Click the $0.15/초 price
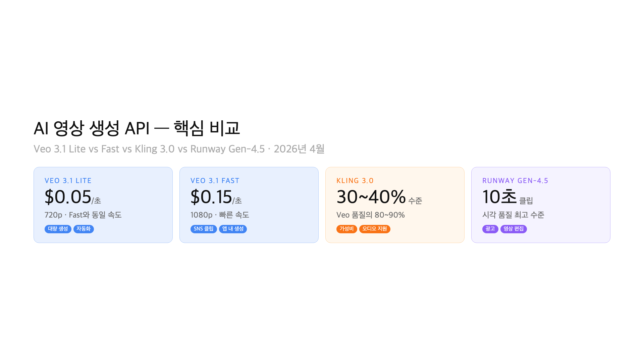 click(x=216, y=197)
